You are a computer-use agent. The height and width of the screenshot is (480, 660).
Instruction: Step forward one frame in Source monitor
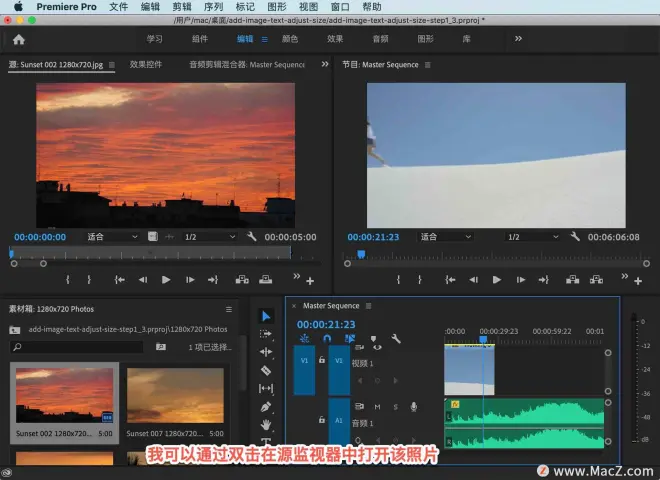190,280
